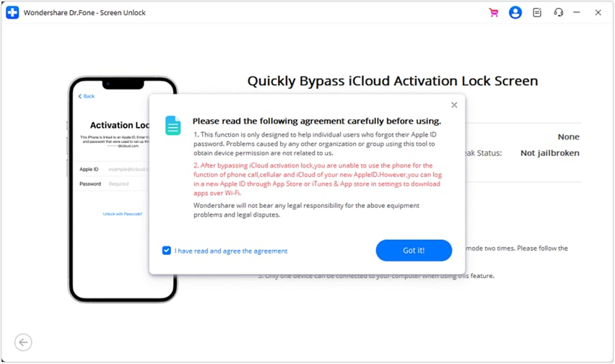Click the circular back arrow button

(23, 343)
